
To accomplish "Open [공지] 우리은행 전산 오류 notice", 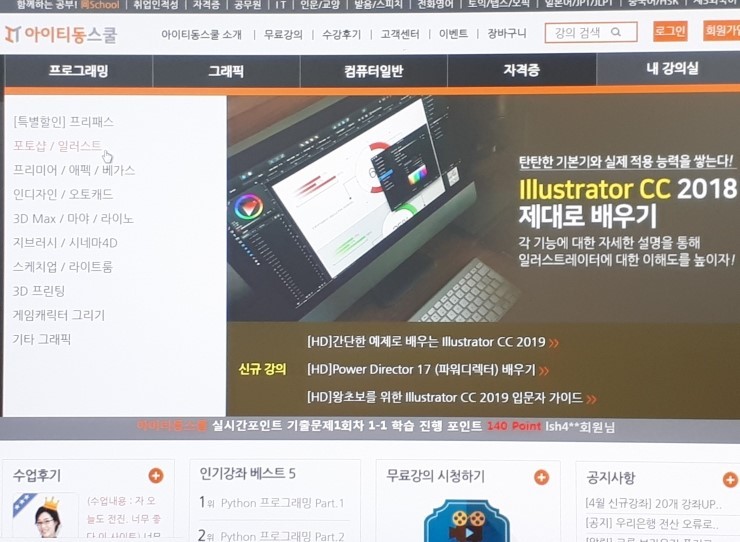I will (x=651, y=524).
